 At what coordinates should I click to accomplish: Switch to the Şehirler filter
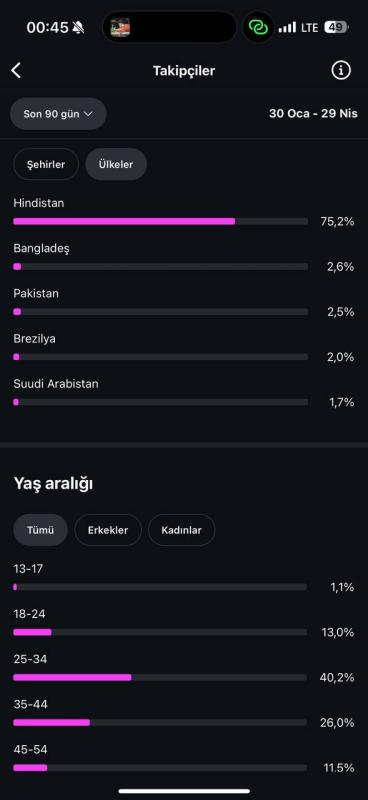coord(46,164)
